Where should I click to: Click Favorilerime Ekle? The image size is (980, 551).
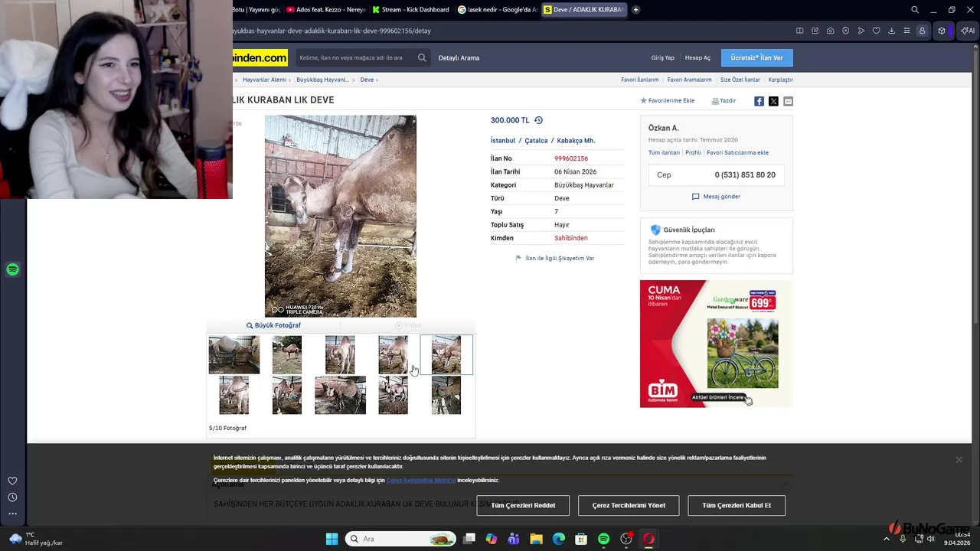[668, 101]
